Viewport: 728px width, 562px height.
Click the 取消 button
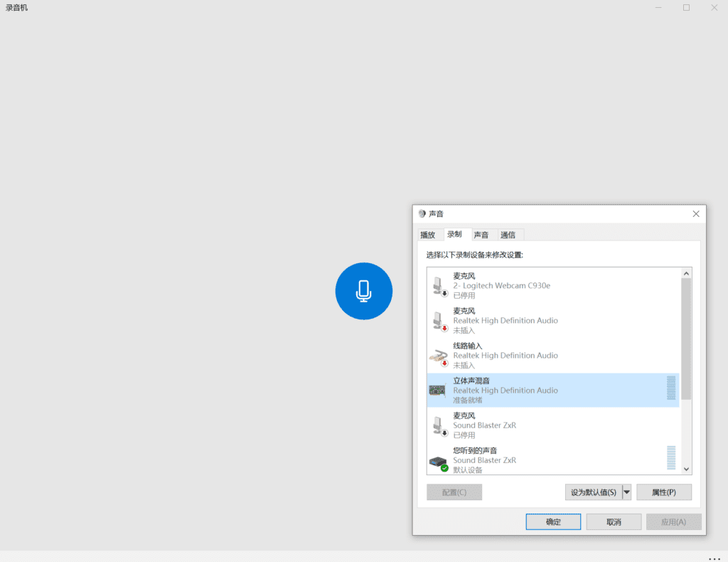pyautogui.click(x=614, y=522)
